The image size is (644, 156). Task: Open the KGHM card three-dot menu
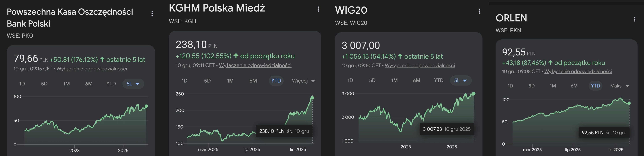pyautogui.click(x=318, y=9)
